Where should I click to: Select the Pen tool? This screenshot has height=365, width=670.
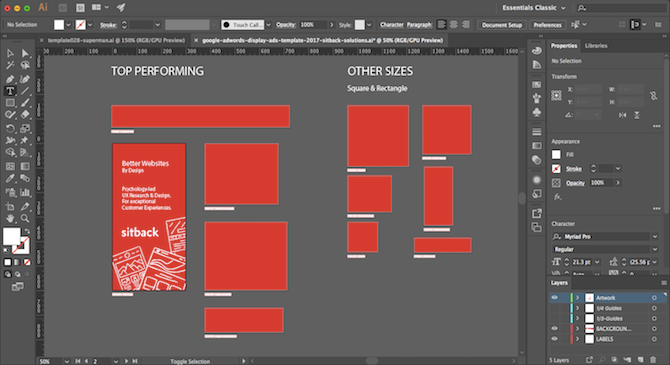[x=10, y=79]
